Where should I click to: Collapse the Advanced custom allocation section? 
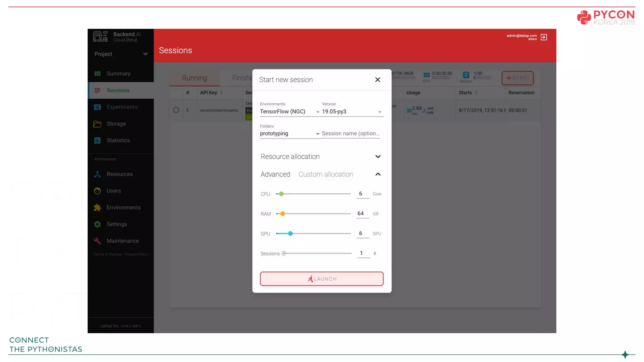coord(378,174)
